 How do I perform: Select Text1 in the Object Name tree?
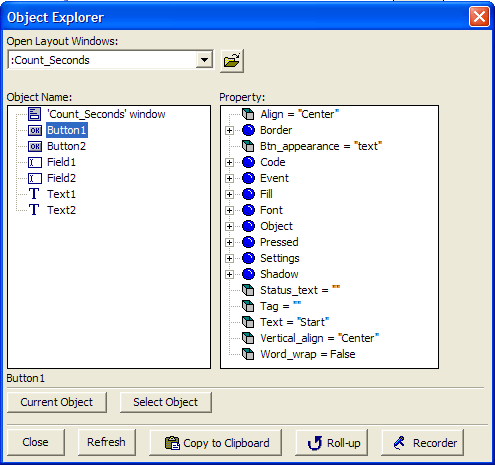click(x=61, y=194)
